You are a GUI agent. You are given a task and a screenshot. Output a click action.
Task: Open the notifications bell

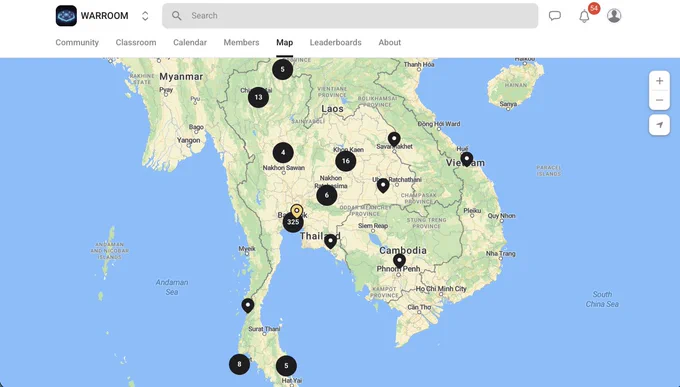pos(584,16)
